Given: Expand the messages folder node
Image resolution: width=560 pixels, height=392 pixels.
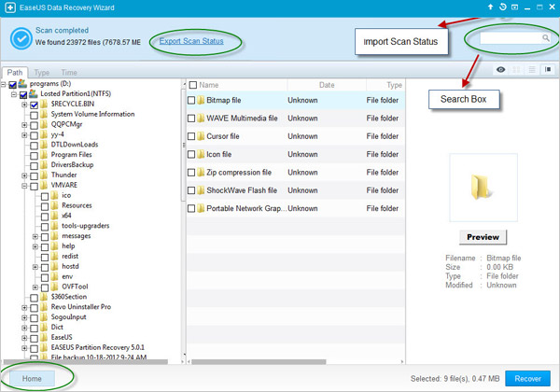Looking at the screenshot, I should 35,236.
